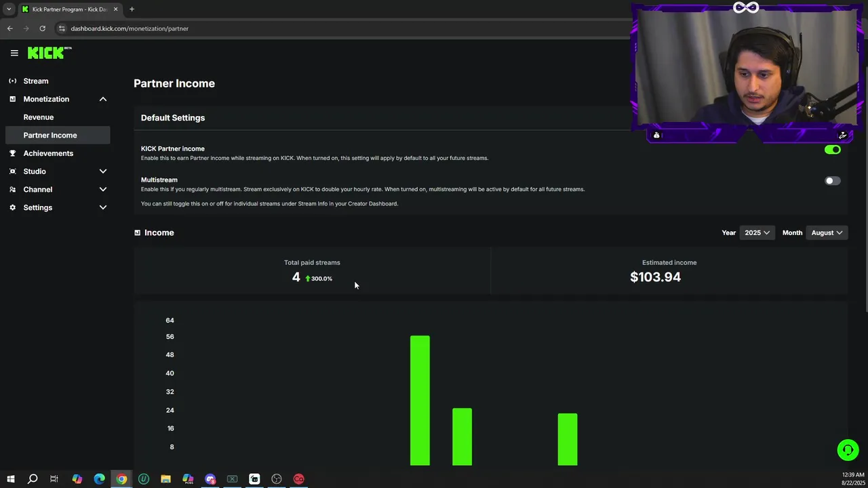Open Discord from the taskbar
This screenshot has height=488, width=868.
(210, 479)
